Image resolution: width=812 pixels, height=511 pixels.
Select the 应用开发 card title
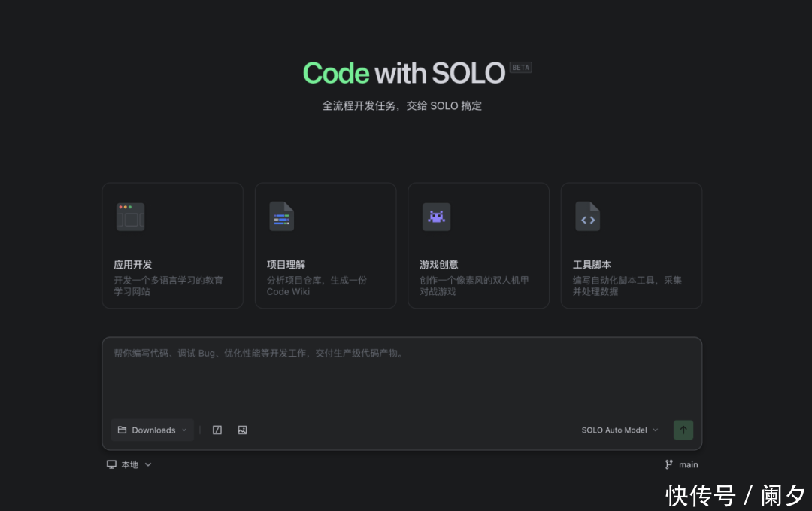point(133,265)
